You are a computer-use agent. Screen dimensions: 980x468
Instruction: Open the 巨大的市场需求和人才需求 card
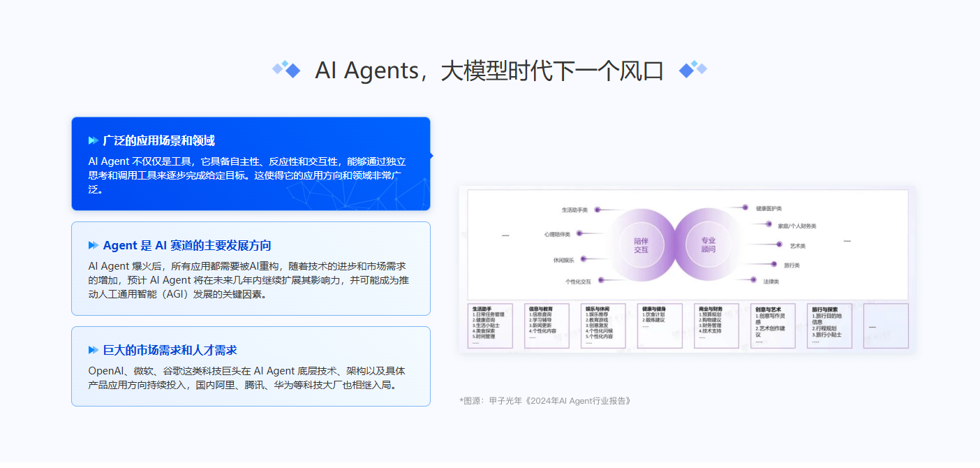pyautogui.click(x=251, y=366)
